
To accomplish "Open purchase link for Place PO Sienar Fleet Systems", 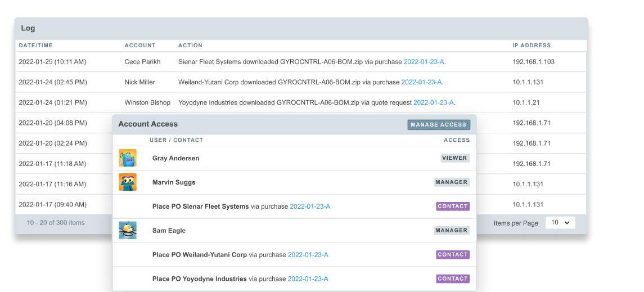I will pyautogui.click(x=310, y=206).
